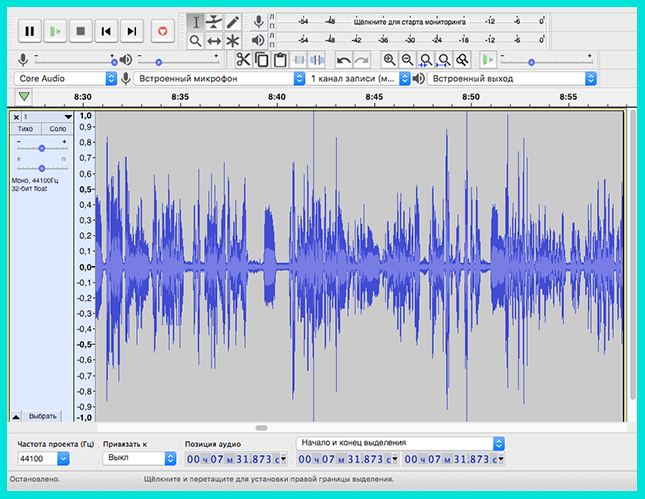Open the Core Audio host dropdown

(65, 78)
